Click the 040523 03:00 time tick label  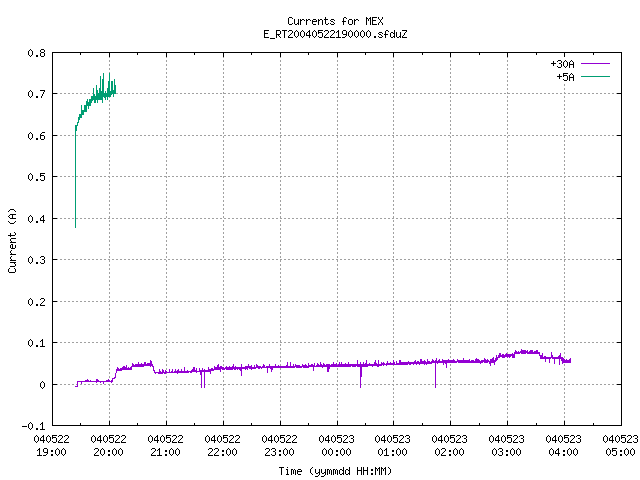click(507, 445)
